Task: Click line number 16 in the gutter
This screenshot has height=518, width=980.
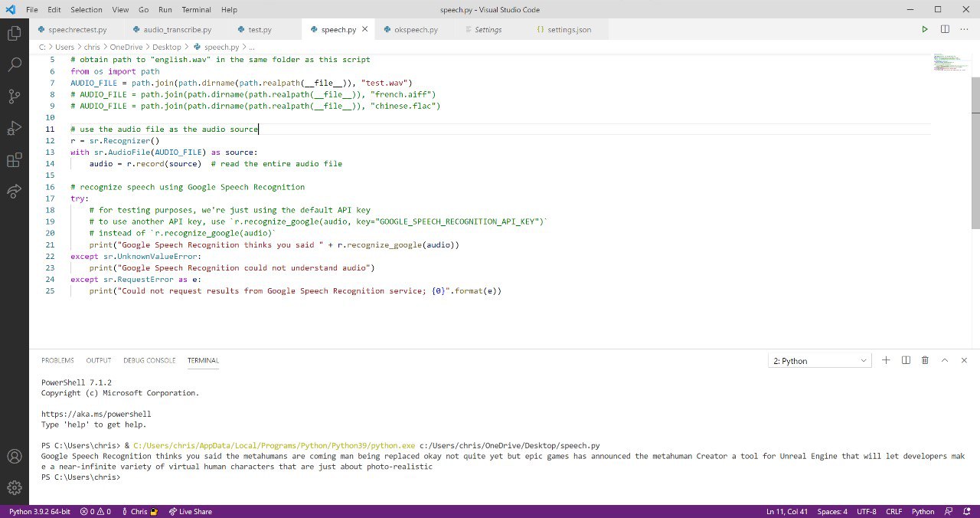Action: (50, 187)
